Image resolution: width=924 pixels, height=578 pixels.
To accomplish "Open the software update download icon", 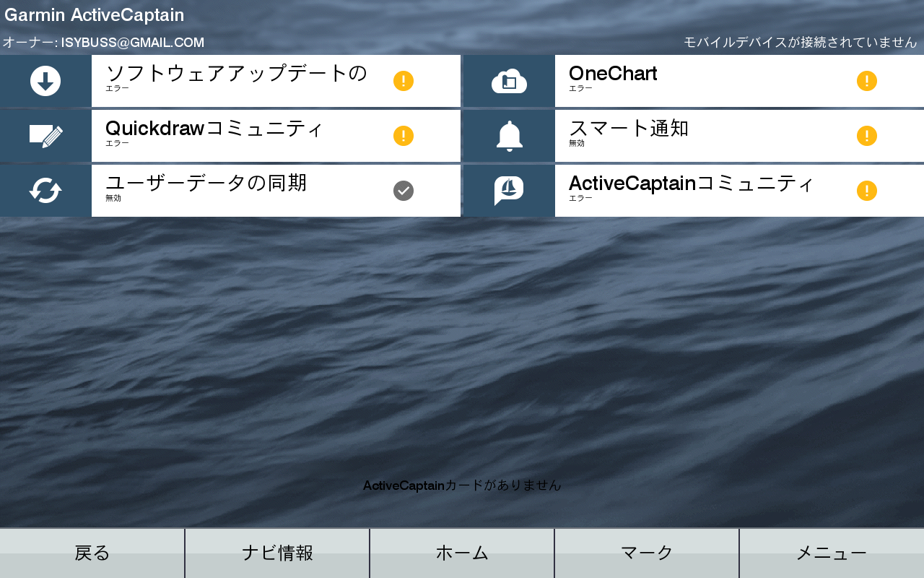I will (45, 81).
